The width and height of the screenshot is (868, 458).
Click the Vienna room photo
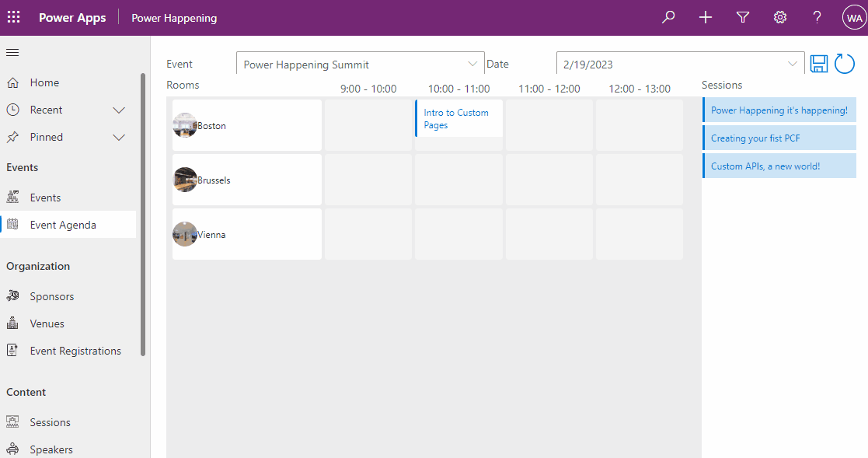click(185, 234)
